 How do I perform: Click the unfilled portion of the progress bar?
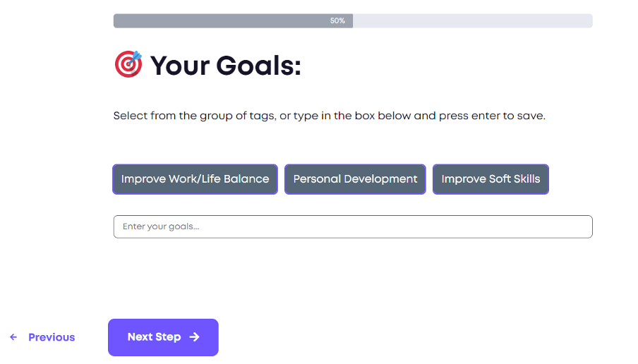(x=473, y=21)
